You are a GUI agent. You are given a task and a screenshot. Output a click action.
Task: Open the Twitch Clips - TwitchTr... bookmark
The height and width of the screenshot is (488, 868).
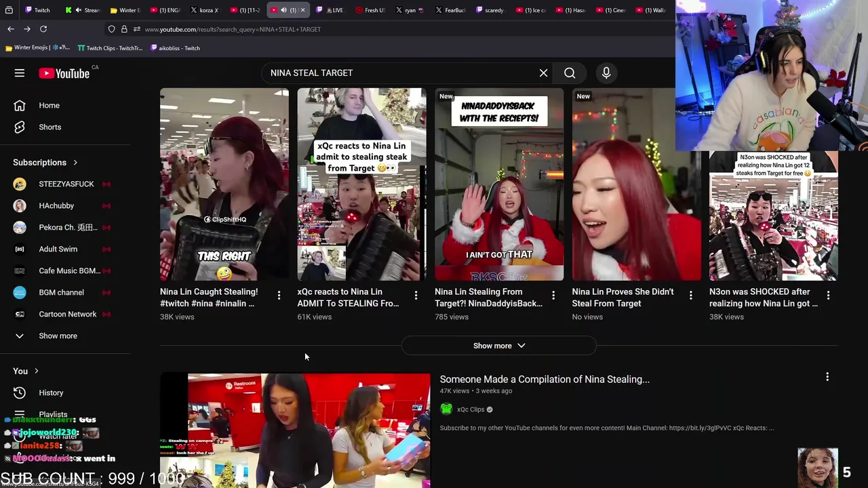click(110, 48)
